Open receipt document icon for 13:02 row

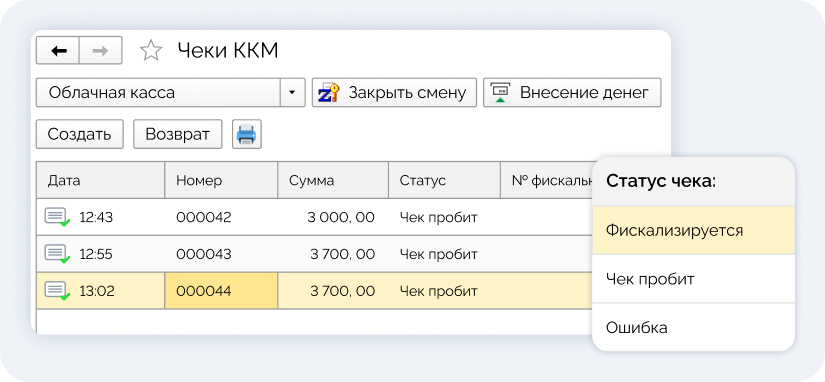coord(57,290)
